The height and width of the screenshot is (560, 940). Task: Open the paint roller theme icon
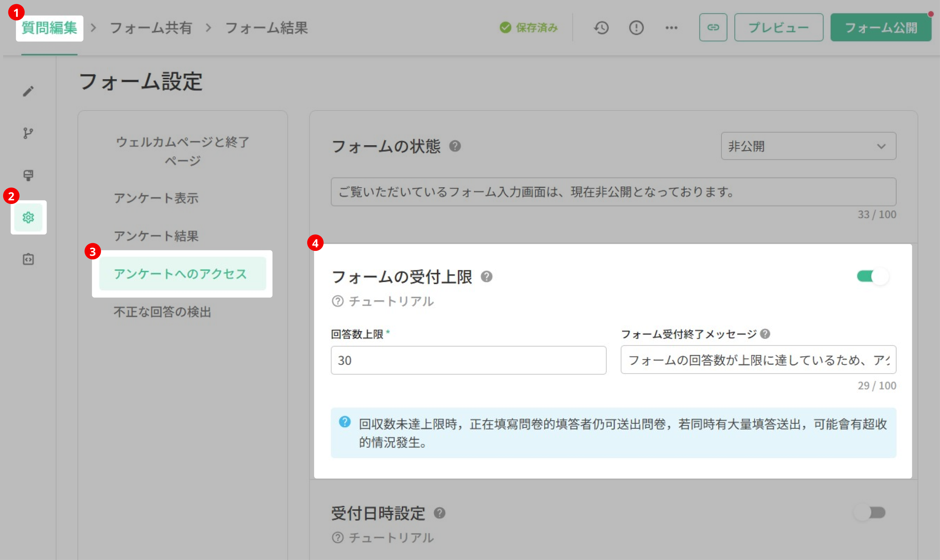pos(28,175)
